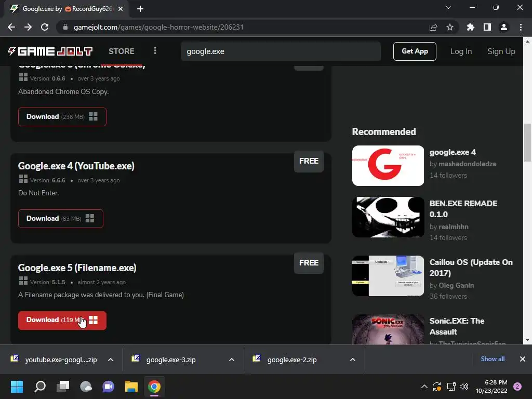Screen dimensions: 532x399
Task: Open the taskbar clock and date
Action: (x=491, y=387)
